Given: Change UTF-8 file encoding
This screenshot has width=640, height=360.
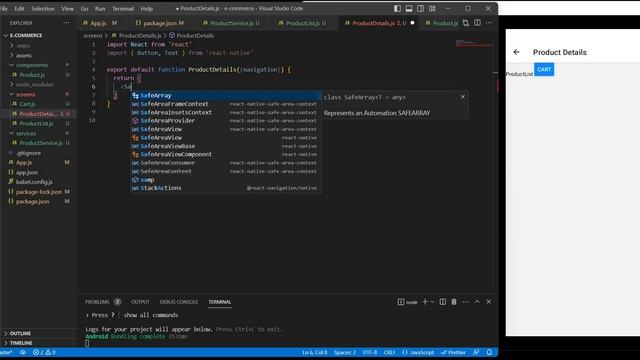Looking at the screenshot, I should click(x=370, y=352).
